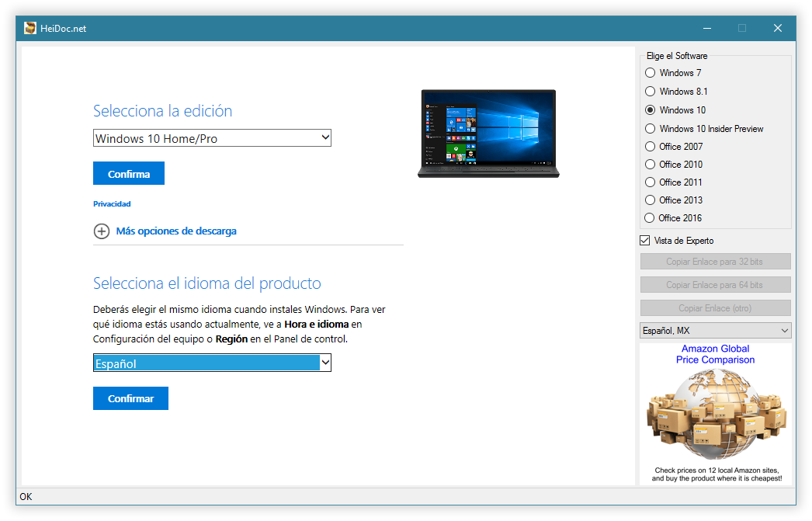Image resolution: width=812 pixels, height=521 pixels.
Task: Close the HeiDoc.net window
Action: pos(778,28)
